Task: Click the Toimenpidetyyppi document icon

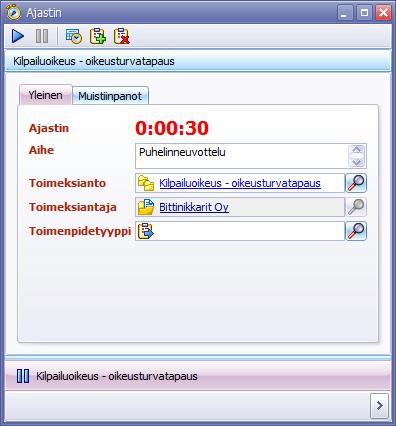Action: [145, 231]
